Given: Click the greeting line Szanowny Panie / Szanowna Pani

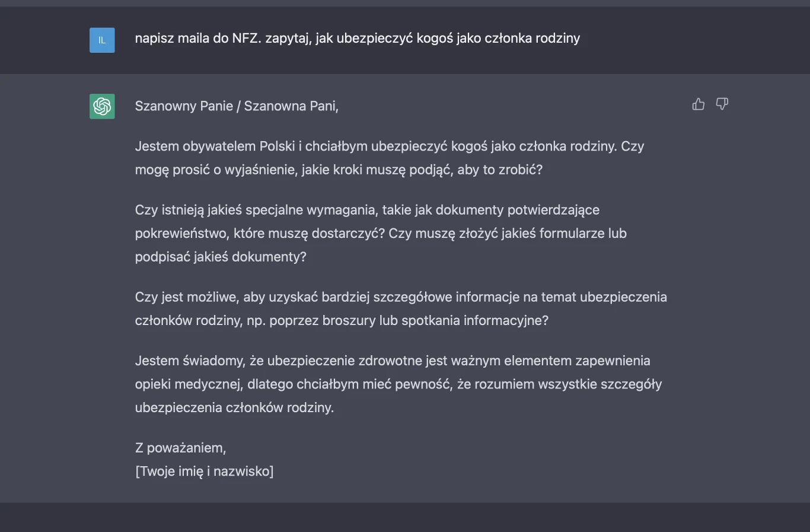Looking at the screenshot, I should click(x=237, y=106).
